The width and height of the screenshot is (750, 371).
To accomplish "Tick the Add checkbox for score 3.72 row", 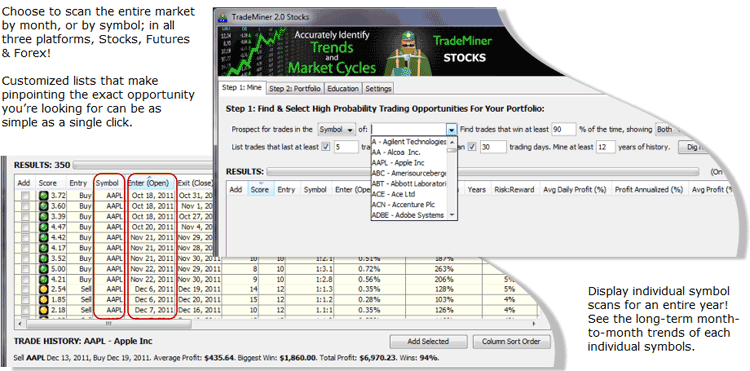I will click(x=25, y=196).
